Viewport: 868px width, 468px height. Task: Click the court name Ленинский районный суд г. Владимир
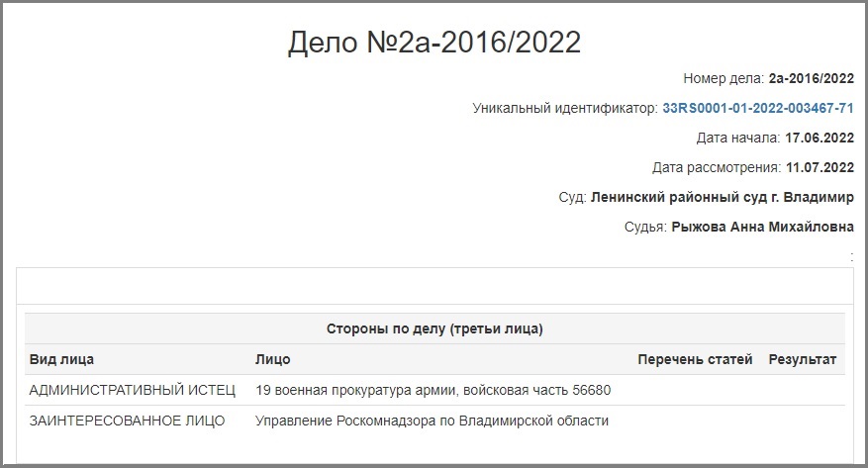click(722, 198)
